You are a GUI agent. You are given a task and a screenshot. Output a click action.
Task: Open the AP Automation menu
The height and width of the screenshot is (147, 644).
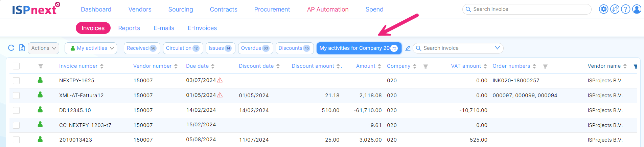click(328, 9)
